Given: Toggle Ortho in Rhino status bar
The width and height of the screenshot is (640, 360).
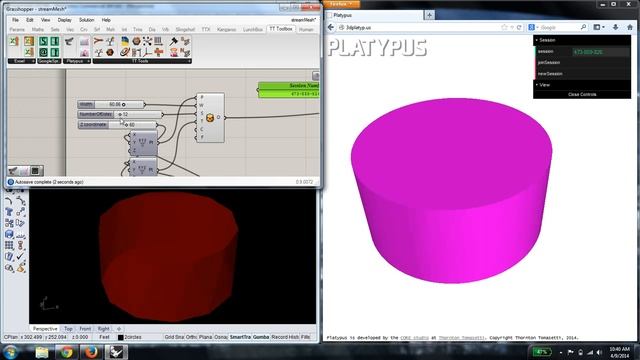Looking at the screenshot, I should (x=191, y=337).
